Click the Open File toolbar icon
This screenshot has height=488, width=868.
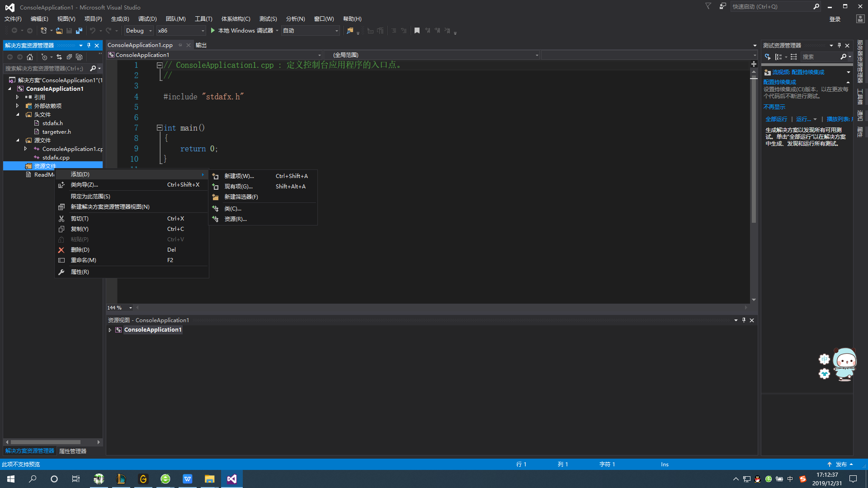pos(59,31)
